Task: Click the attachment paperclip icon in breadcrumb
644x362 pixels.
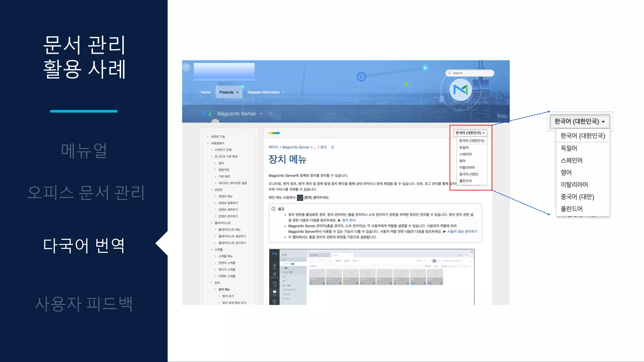Action: coord(332,147)
